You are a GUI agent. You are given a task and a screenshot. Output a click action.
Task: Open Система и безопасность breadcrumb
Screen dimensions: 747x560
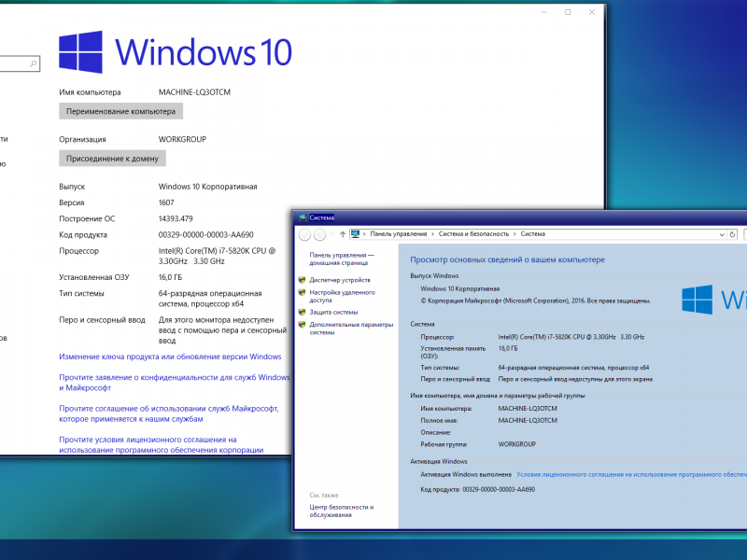473,234
